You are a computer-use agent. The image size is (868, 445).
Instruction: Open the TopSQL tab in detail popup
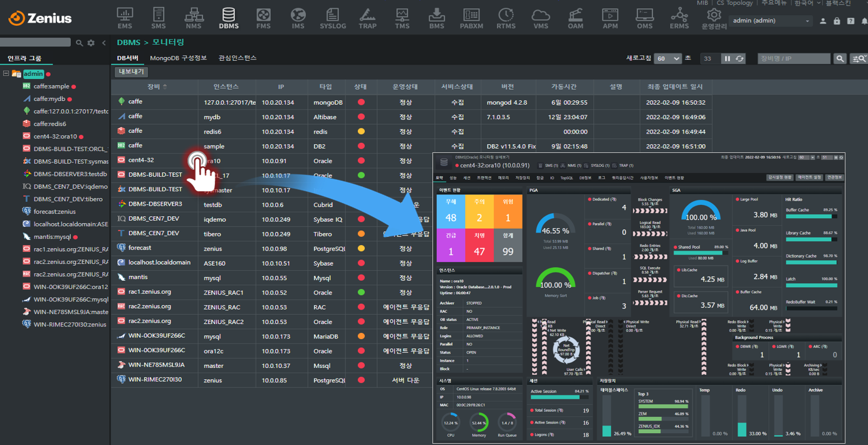[x=566, y=178]
